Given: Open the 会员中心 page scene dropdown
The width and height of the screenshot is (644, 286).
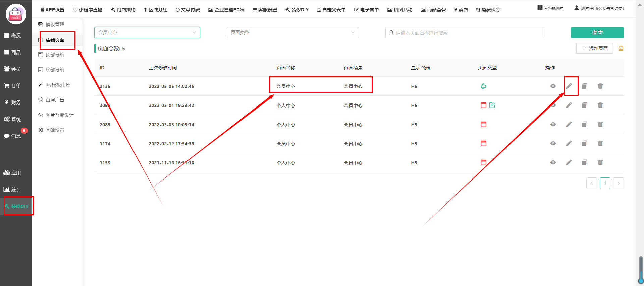Looking at the screenshot, I should pos(147,32).
